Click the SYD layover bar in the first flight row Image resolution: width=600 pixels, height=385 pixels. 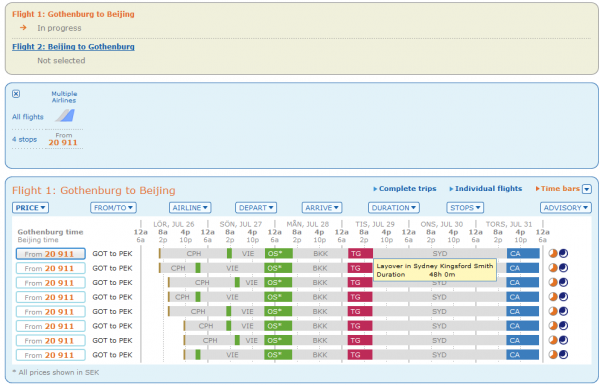point(440,254)
